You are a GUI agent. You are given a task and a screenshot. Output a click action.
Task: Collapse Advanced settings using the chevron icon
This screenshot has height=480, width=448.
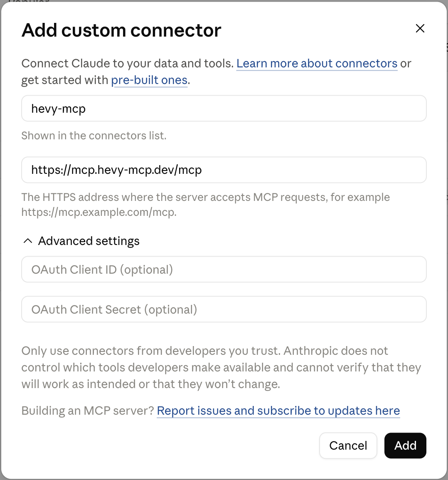[28, 241]
